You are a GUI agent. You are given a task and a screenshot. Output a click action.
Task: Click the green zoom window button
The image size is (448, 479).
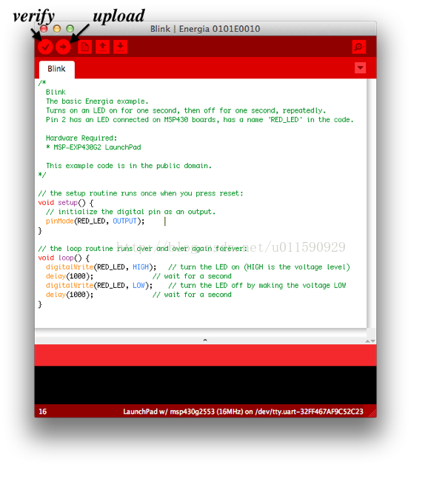click(70, 29)
